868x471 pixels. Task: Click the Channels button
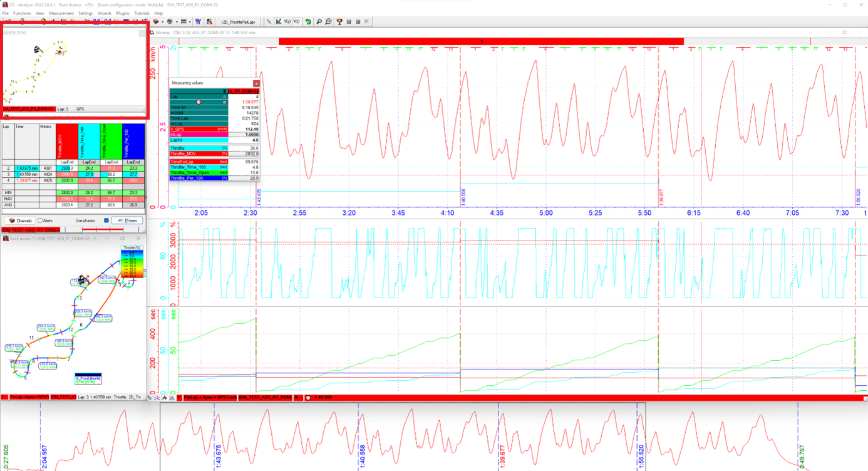click(x=20, y=220)
